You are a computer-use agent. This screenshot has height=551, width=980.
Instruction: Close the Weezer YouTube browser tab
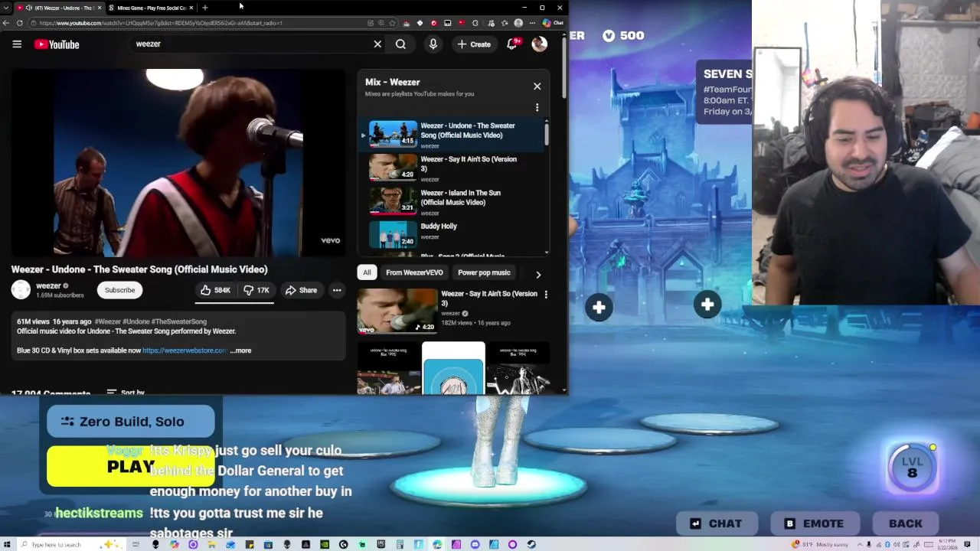pos(99,8)
